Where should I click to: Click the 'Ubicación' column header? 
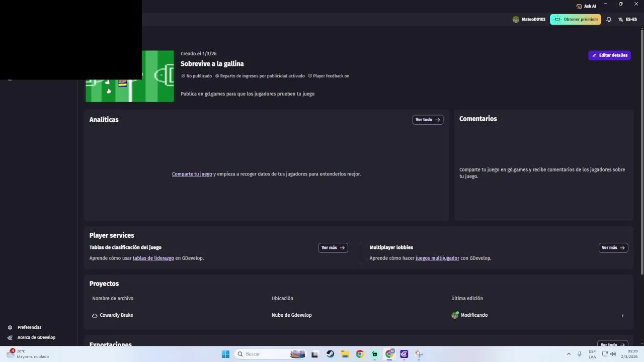282,299
